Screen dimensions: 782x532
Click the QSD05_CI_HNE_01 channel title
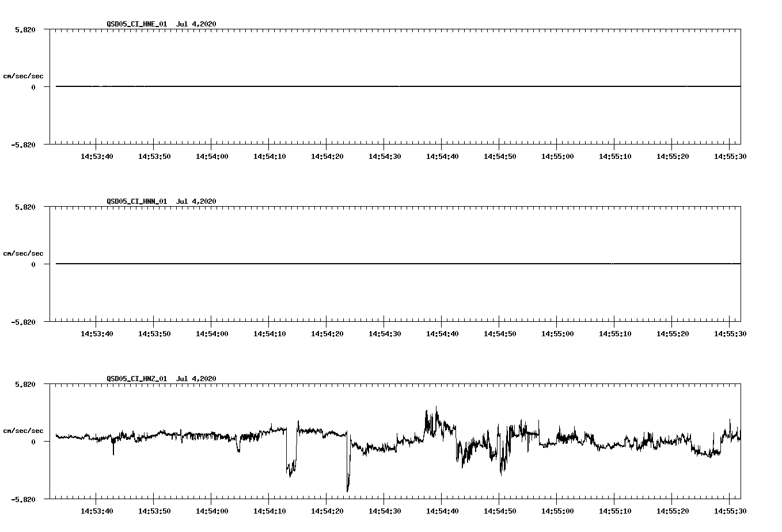[137, 24]
